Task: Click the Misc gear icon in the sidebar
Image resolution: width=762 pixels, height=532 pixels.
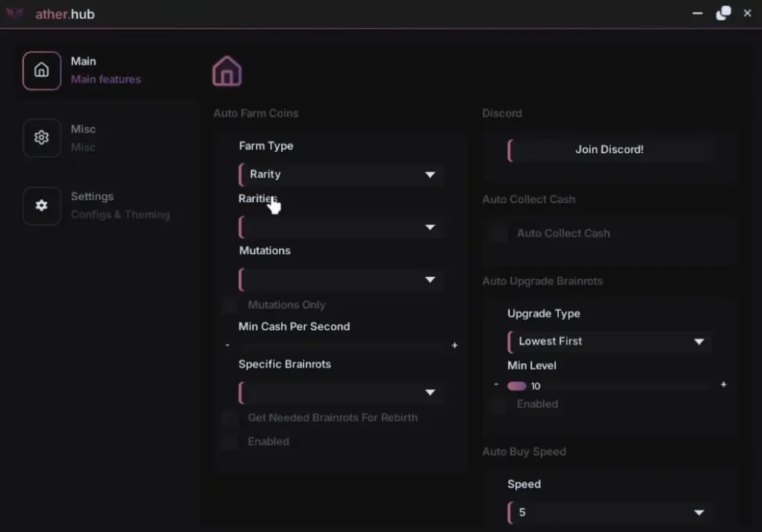Action: (42, 138)
